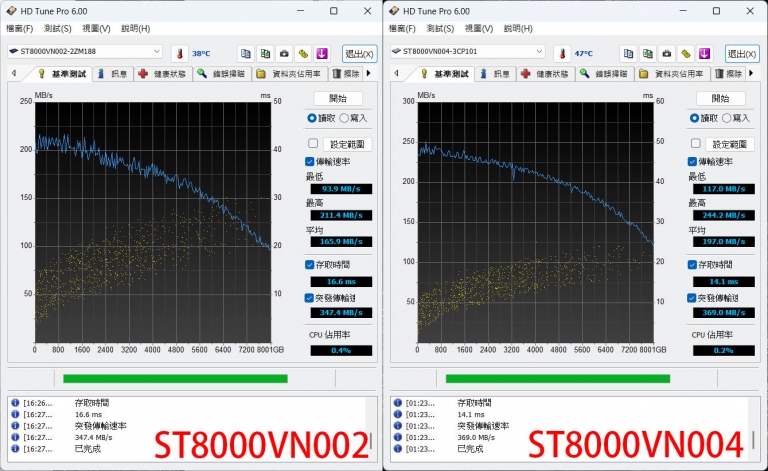
Task: Open 測試(S) menu in right window
Action: (440, 28)
